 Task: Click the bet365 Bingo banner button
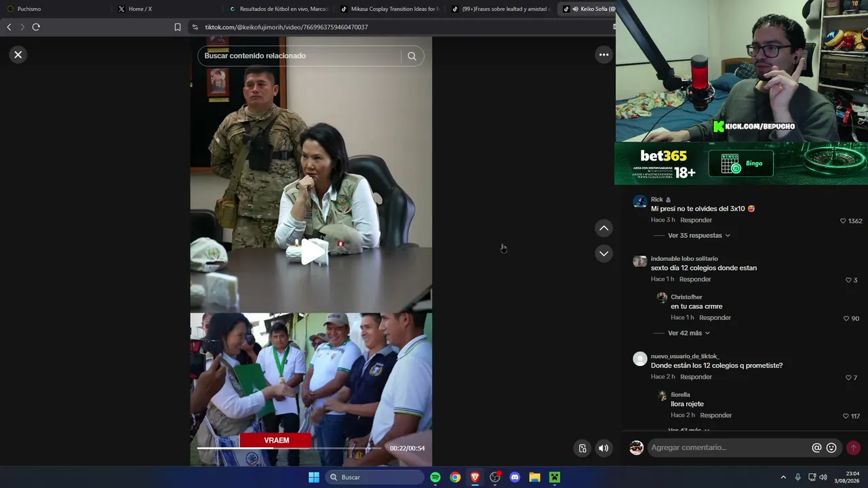(741, 163)
